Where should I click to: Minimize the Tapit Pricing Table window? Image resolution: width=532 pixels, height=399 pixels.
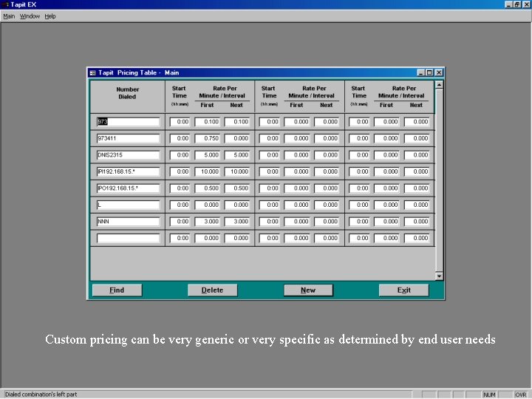(x=421, y=72)
